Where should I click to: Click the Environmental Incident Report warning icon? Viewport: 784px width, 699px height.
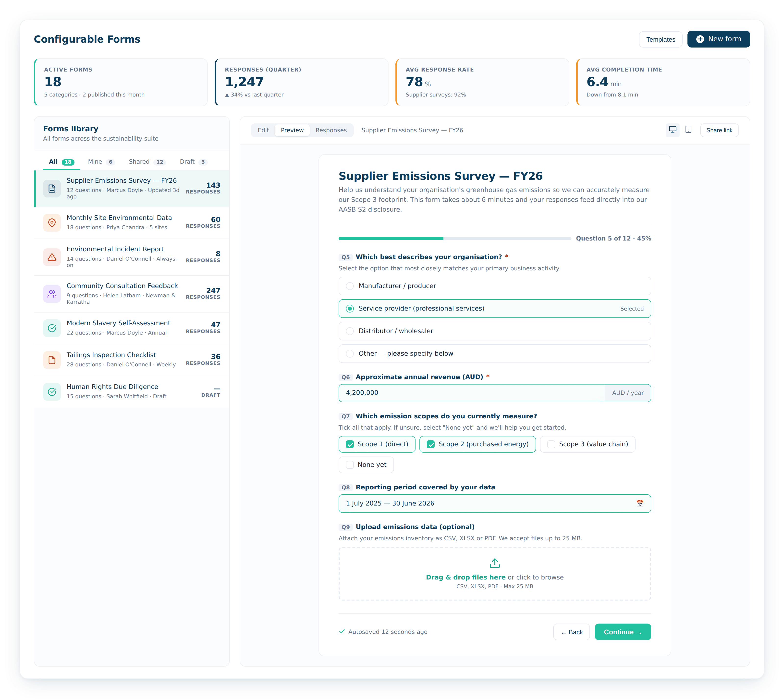click(x=52, y=257)
